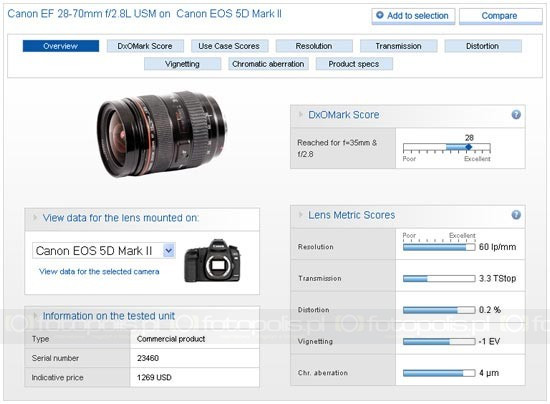Image resolution: width=550 pixels, height=404 pixels.
Task: Click the 'Resolution' metric row label
Action: [x=316, y=247]
